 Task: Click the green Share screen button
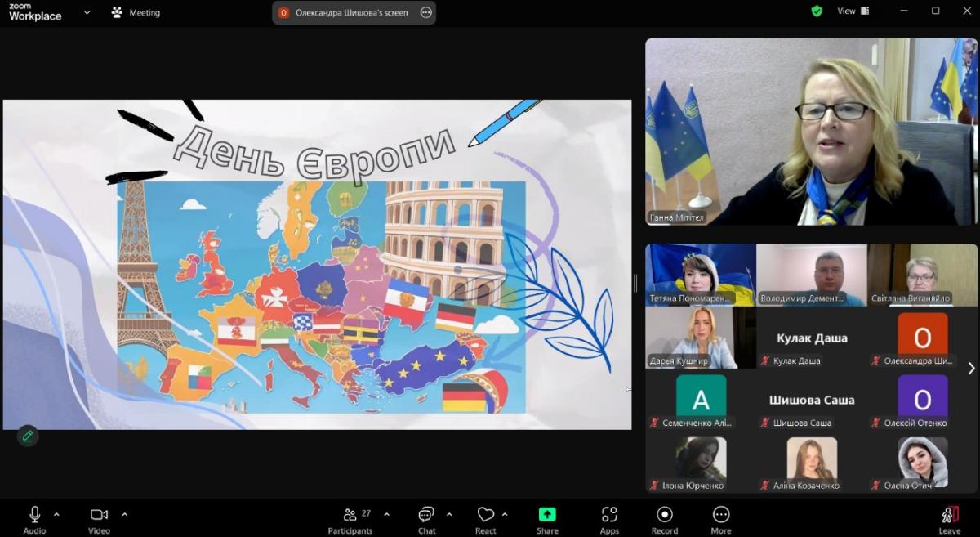point(547,519)
